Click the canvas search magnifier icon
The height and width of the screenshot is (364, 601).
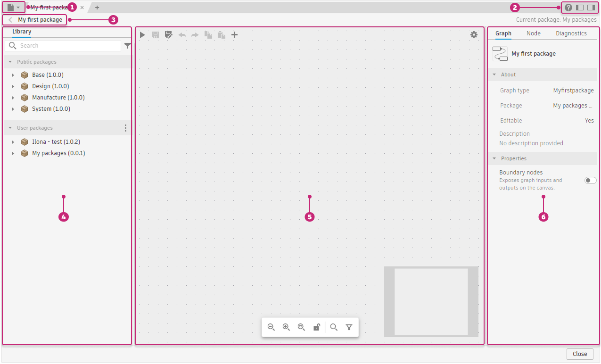pyautogui.click(x=334, y=327)
